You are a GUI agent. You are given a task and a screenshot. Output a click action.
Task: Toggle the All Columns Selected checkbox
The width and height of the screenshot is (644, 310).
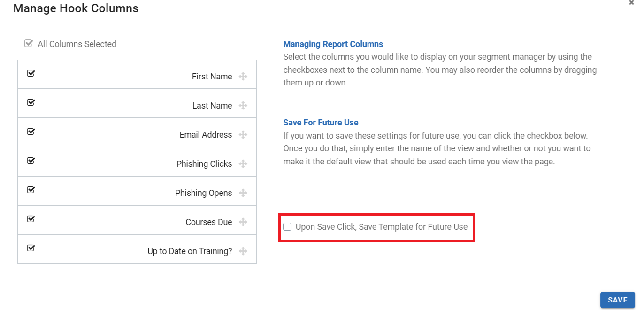(29, 44)
